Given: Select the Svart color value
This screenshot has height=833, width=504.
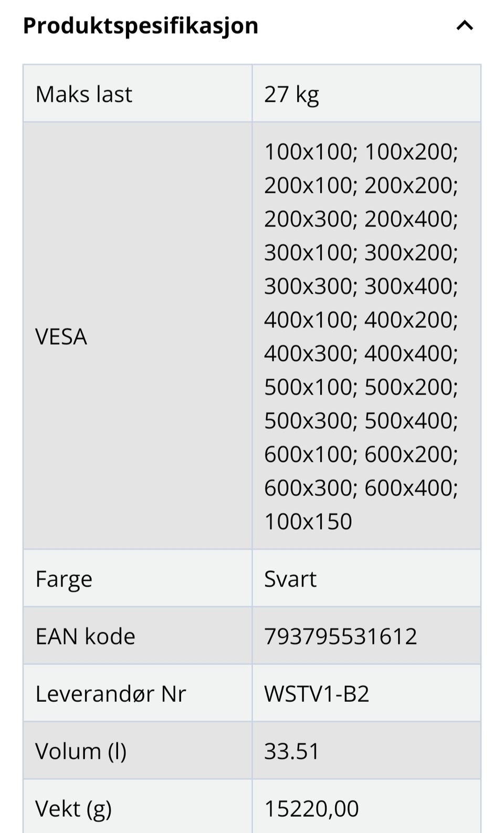Looking at the screenshot, I should pyautogui.click(x=290, y=579).
